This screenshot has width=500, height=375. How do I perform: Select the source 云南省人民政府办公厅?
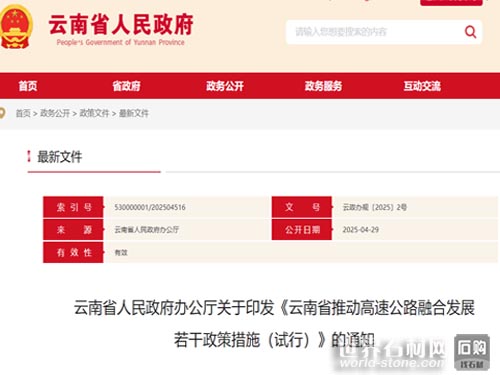tap(147, 229)
